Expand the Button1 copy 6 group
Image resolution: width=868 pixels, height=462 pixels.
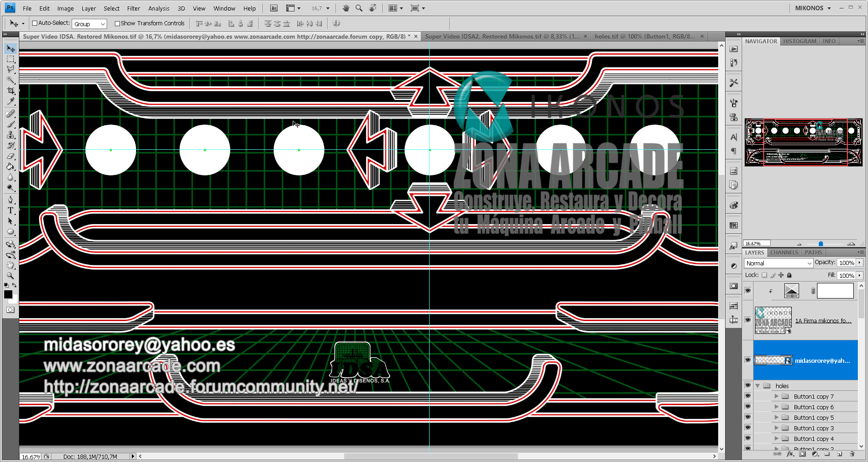pos(777,407)
